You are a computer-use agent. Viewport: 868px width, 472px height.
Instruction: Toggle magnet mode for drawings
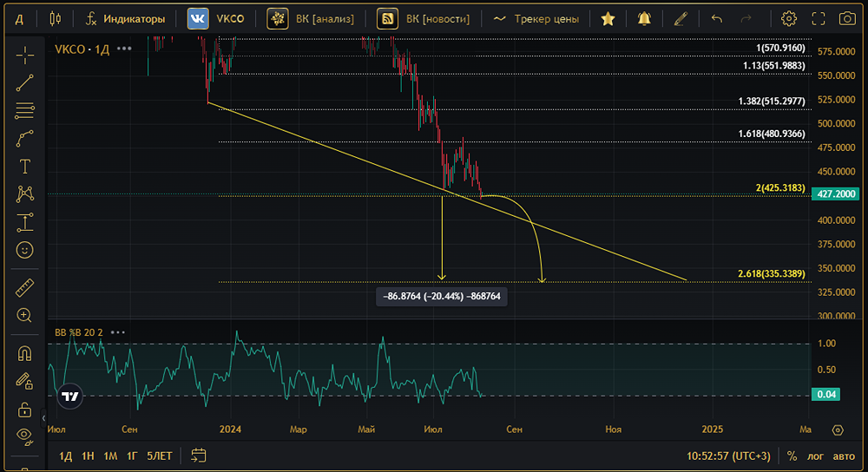point(25,353)
